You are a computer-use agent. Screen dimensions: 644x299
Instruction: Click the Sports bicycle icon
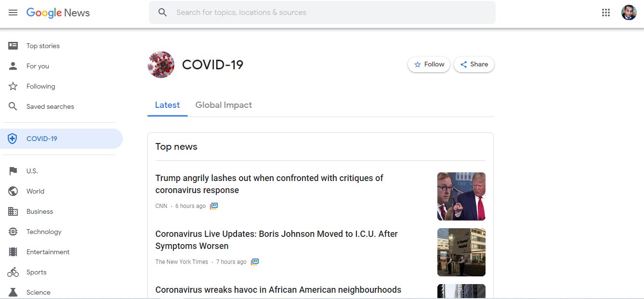[x=13, y=272]
